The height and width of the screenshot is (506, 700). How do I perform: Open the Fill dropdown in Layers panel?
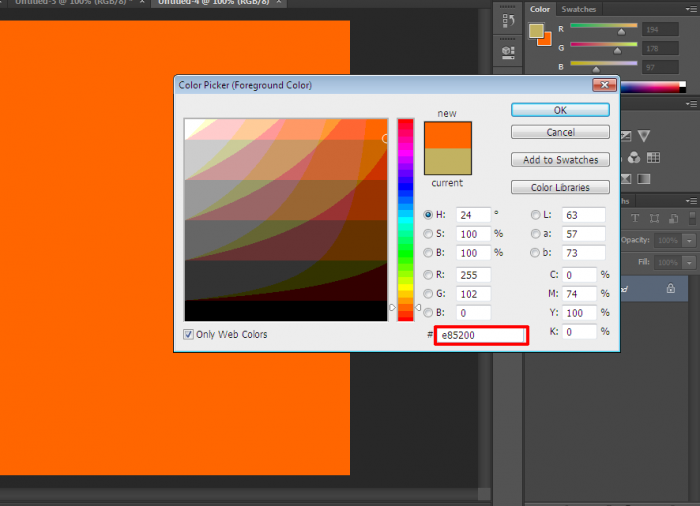(689, 262)
